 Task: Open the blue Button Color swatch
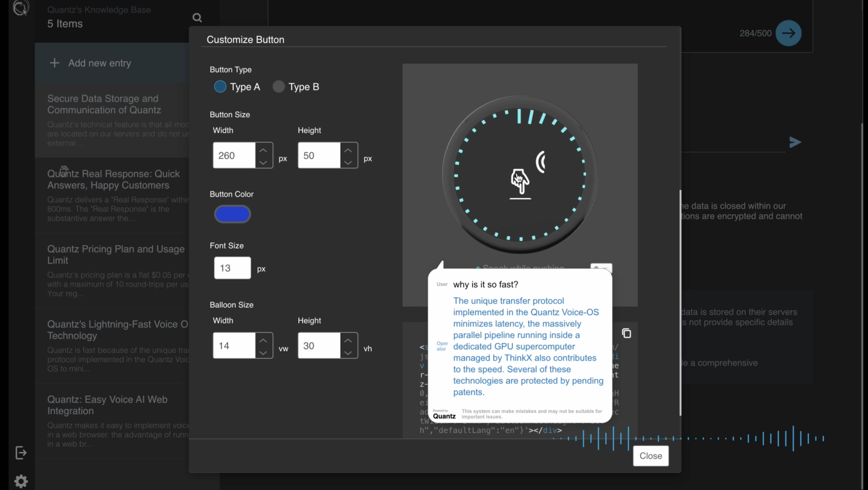click(x=232, y=214)
